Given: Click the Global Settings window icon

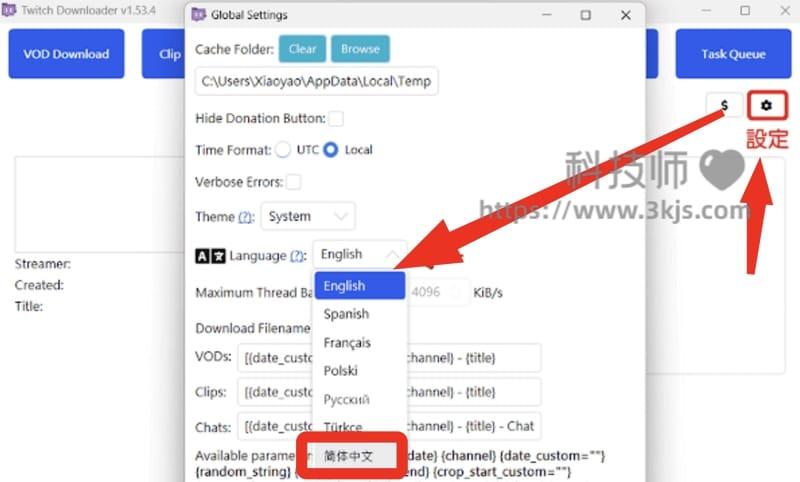Looking at the screenshot, I should click(198, 15).
